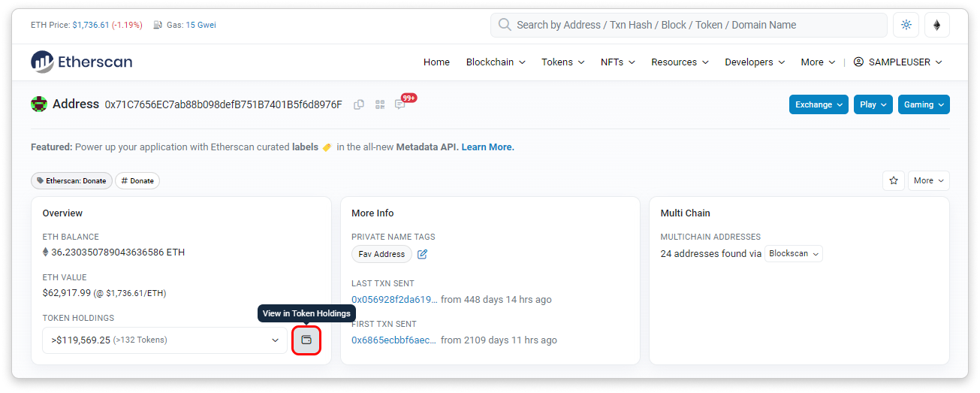Go to the Home page
Image resolution: width=980 pixels, height=393 pixels.
point(436,62)
